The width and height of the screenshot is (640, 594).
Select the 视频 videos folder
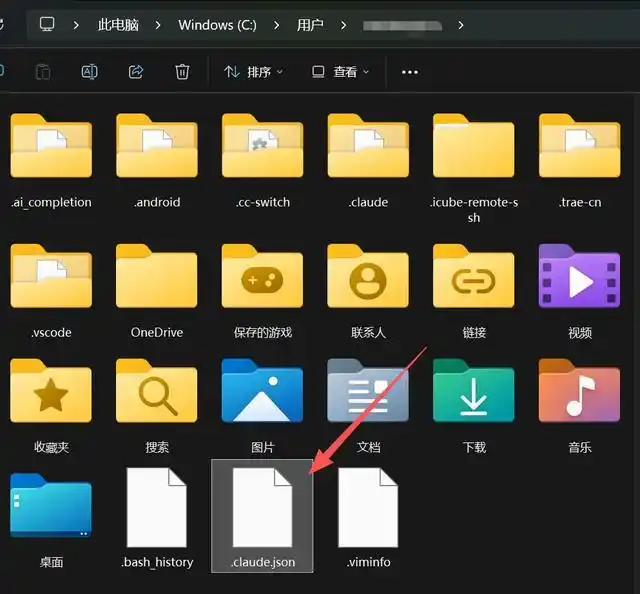point(580,291)
